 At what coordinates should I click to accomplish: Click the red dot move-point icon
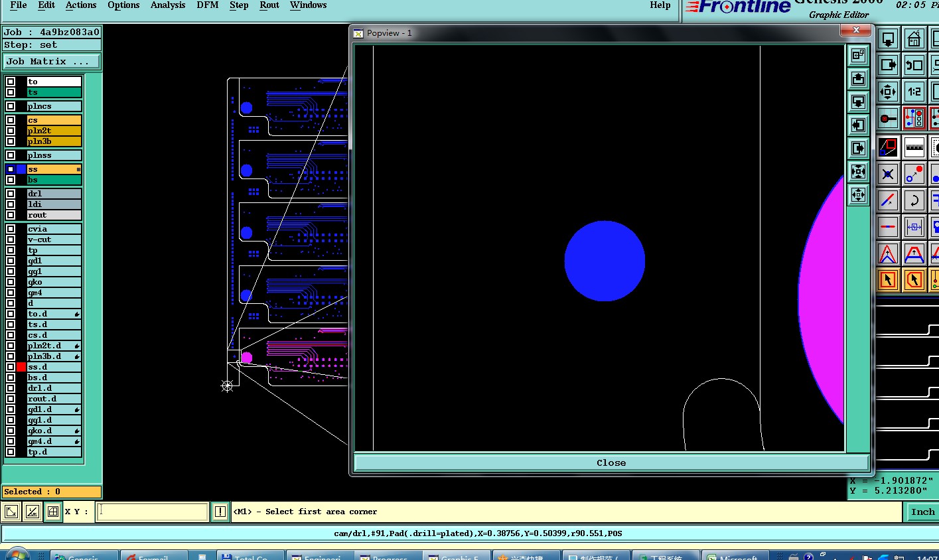pyautogui.click(x=914, y=175)
